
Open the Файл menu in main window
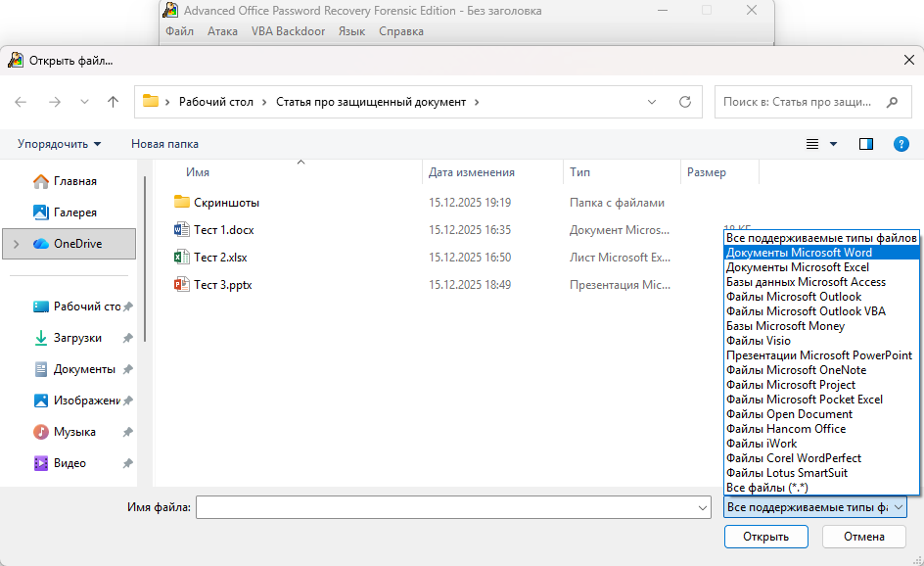pyautogui.click(x=180, y=31)
